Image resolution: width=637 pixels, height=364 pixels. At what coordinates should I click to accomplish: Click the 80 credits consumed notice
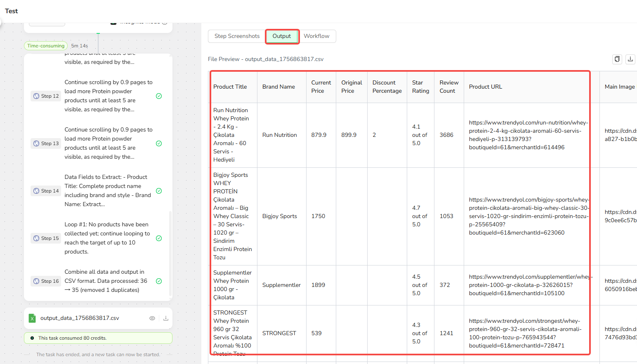(x=98, y=338)
